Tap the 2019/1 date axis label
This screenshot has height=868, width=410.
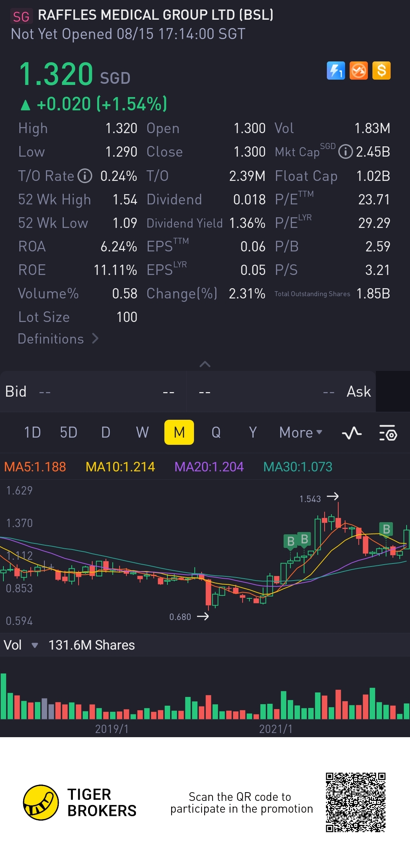(112, 729)
